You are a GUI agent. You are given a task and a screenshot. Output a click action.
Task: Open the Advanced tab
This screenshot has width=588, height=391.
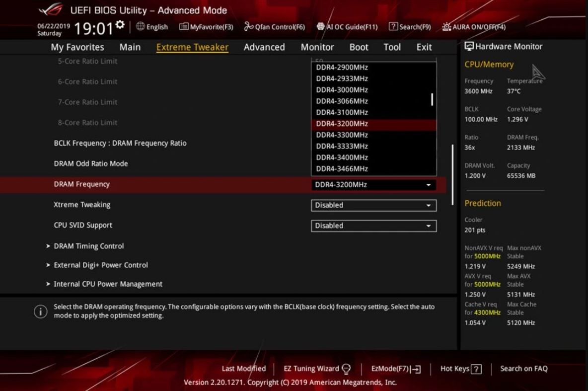pos(264,47)
